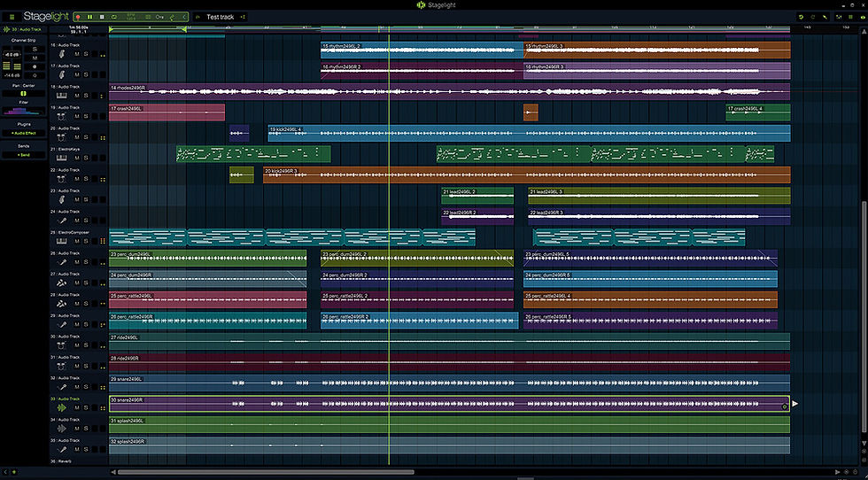Click the record button in transport
The width and height of the screenshot is (868, 480).
79,17
